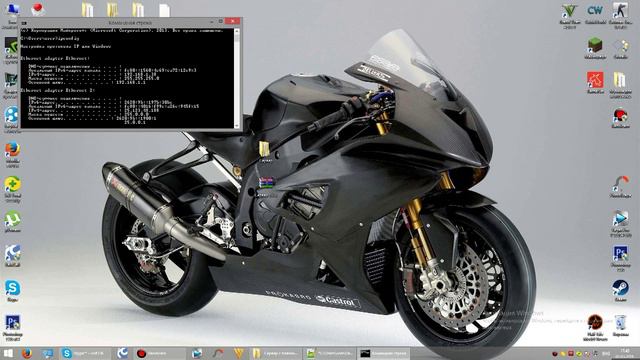
Task: Close the Command Prompt window
Action: click(233, 22)
